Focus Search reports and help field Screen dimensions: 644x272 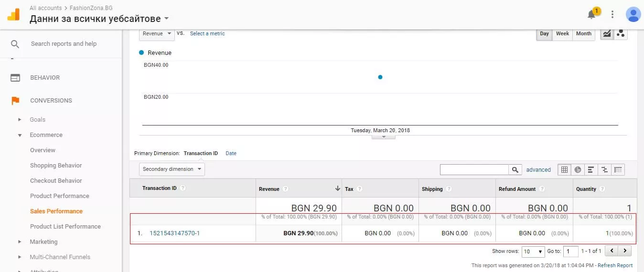(64, 44)
